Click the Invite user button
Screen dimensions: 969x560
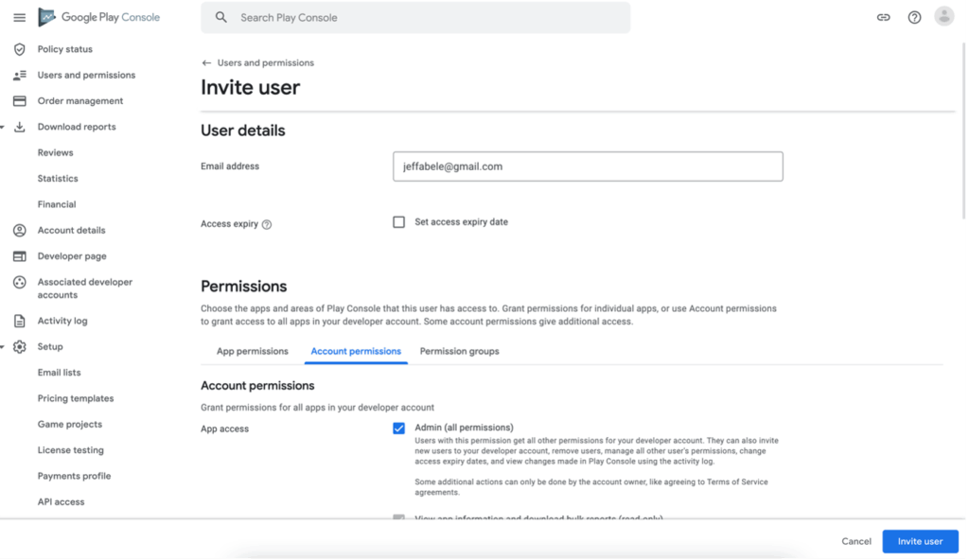coord(920,541)
